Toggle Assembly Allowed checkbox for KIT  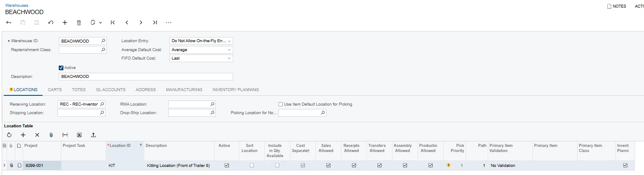coord(405,165)
